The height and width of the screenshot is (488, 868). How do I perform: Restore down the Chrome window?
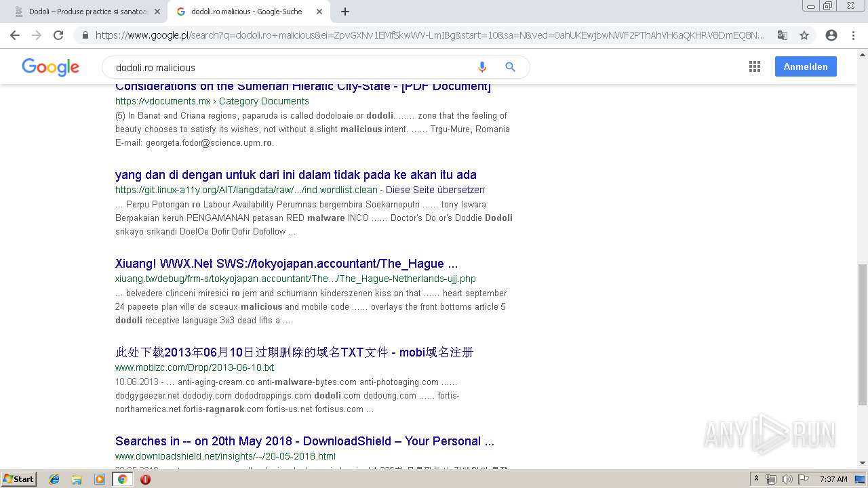coord(828,6)
